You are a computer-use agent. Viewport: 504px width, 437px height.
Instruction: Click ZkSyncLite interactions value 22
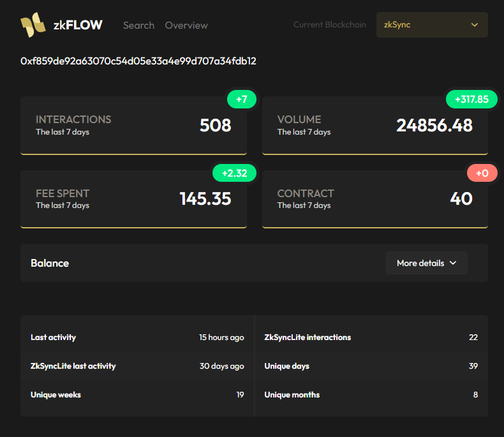(473, 337)
